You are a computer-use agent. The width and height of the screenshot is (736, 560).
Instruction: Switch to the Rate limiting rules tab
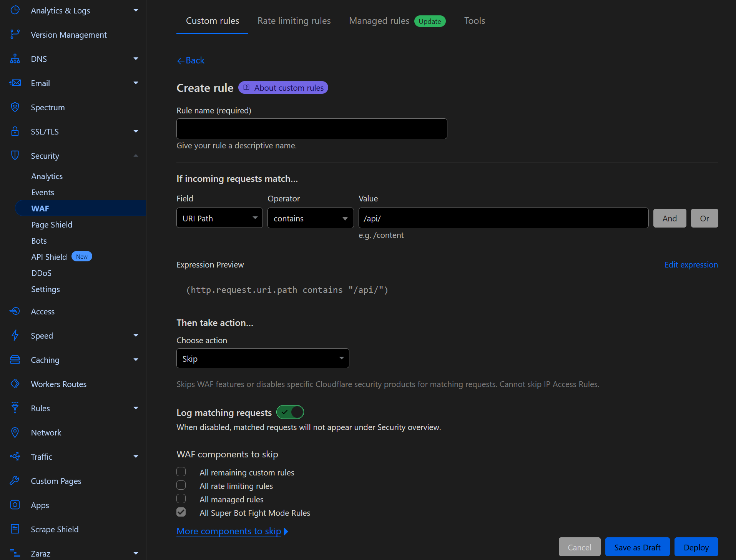coord(294,21)
